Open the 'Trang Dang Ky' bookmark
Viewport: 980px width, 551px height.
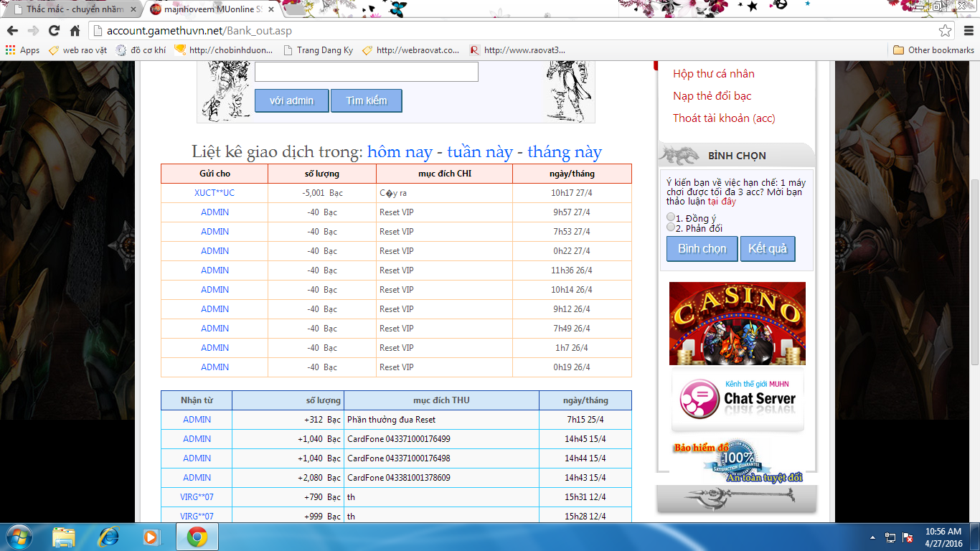pos(319,50)
